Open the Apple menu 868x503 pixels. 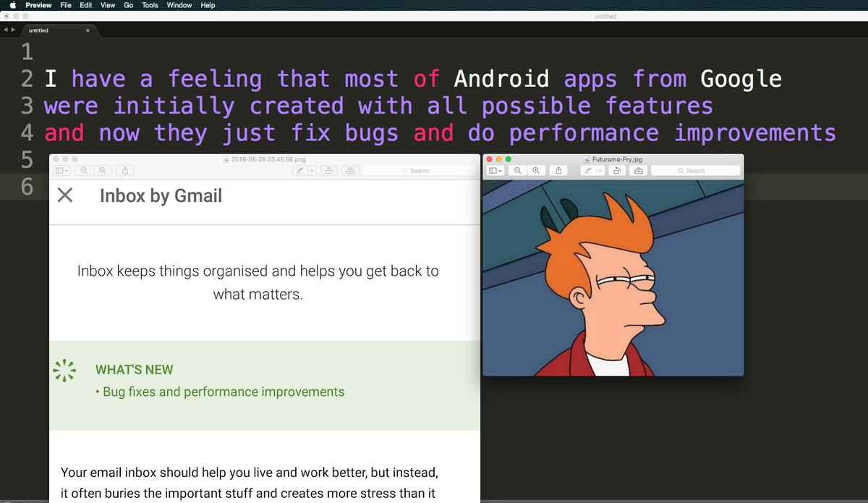point(12,5)
